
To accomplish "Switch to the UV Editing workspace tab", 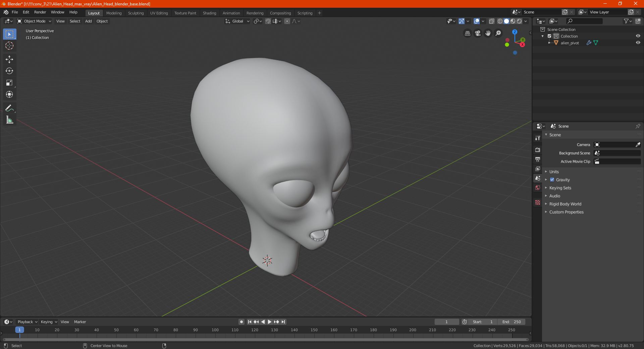I will (x=159, y=13).
